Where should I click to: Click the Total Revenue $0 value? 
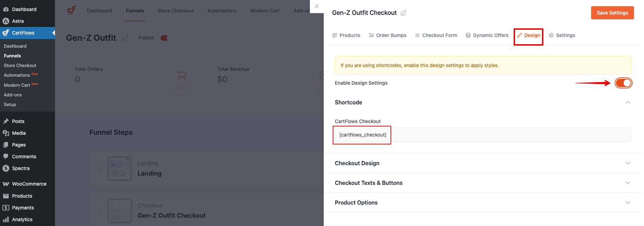point(222,79)
